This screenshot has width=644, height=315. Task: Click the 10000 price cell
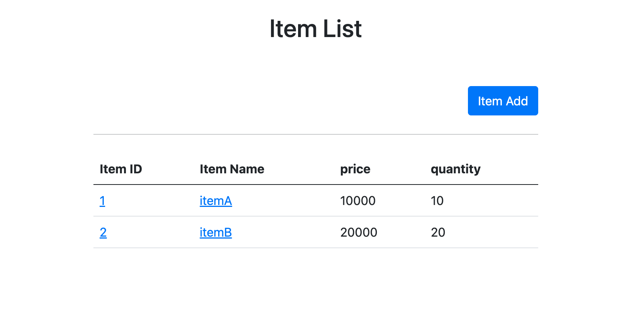click(x=358, y=201)
